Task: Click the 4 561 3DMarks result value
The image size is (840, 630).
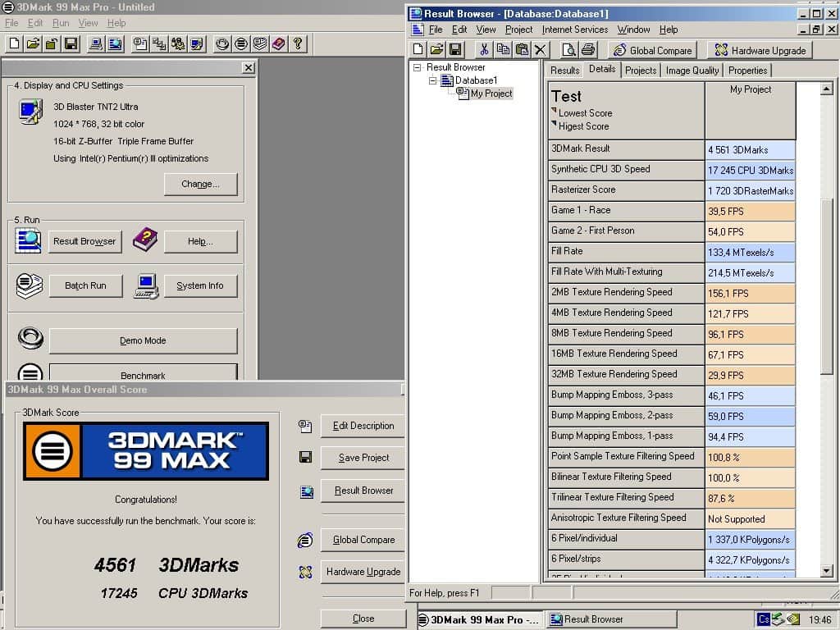Action: point(750,150)
